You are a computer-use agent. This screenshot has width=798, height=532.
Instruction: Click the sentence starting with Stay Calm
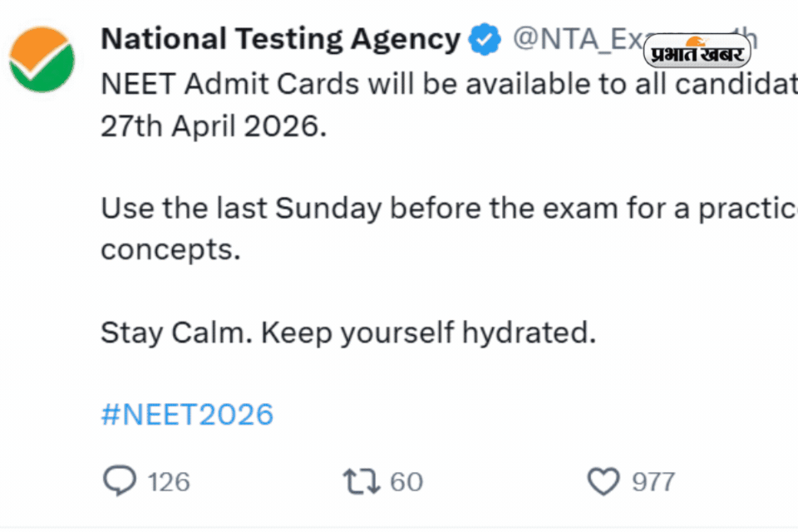tap(347, 332)
